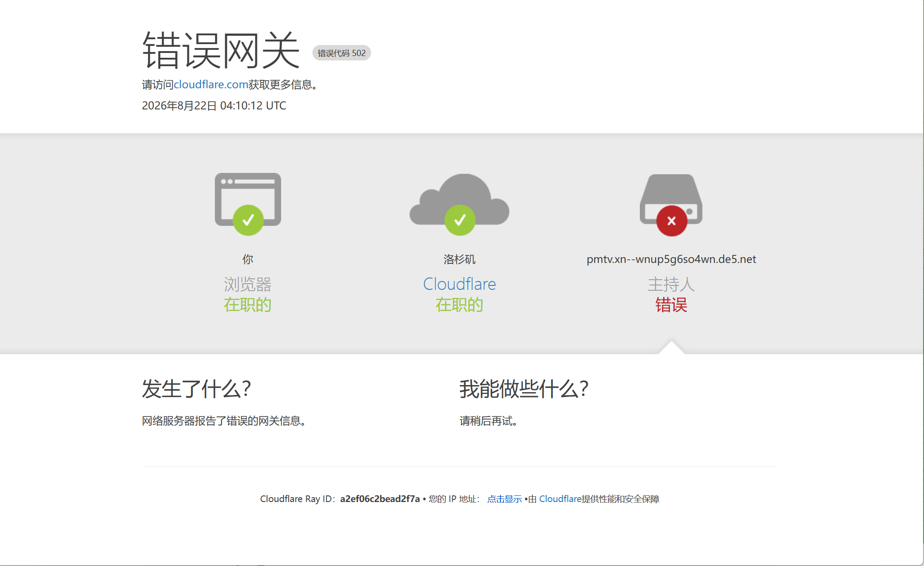
Task: Click the text 网络服务器报告了错误的网关信息。
Action: point(224,421)
